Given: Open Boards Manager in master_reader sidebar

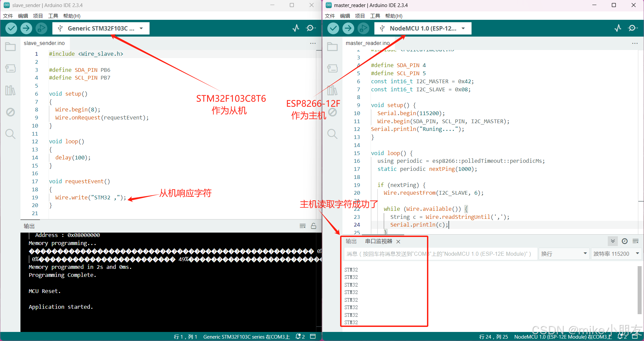Looking at the screenshot, I should (332, 68).
